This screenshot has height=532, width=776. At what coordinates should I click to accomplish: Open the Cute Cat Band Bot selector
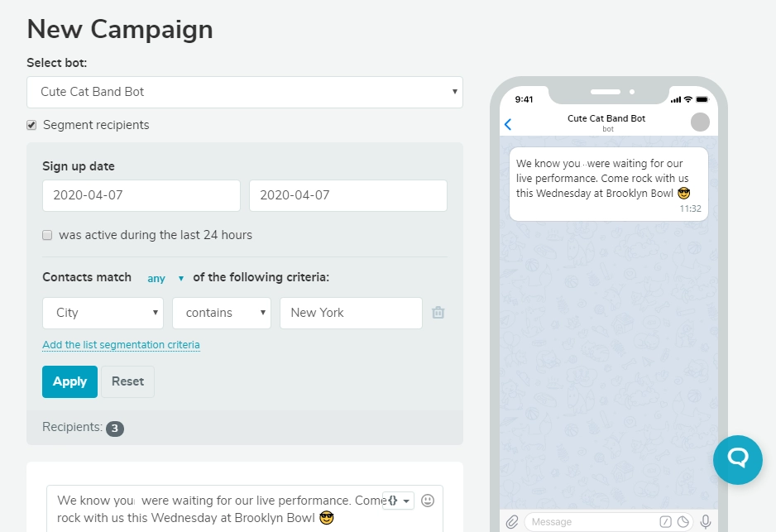244,93
